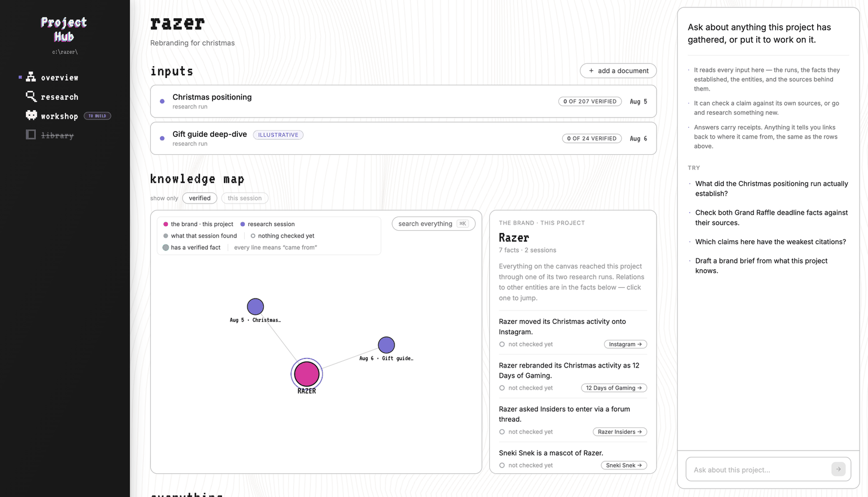Click the search everything box

[433, 224]
